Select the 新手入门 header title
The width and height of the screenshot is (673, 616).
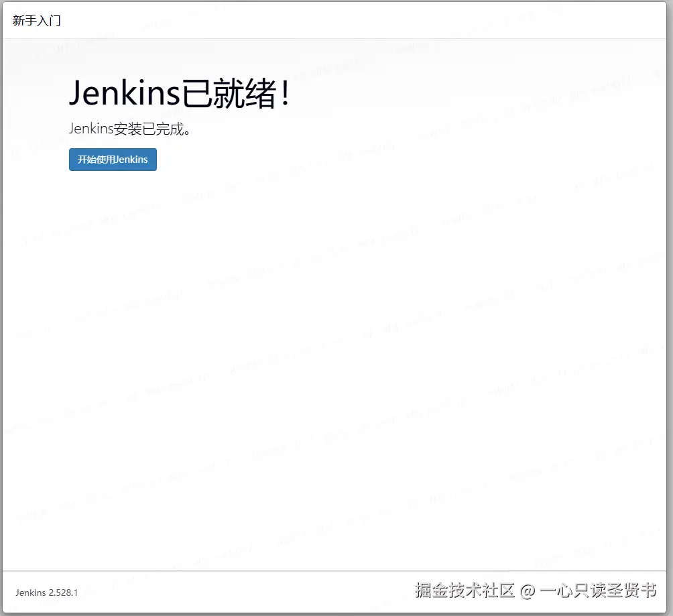(36, 21)
